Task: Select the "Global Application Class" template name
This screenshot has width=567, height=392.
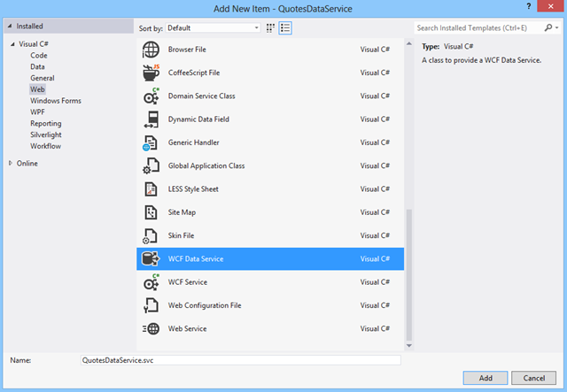Action: [x=206, y=165]
